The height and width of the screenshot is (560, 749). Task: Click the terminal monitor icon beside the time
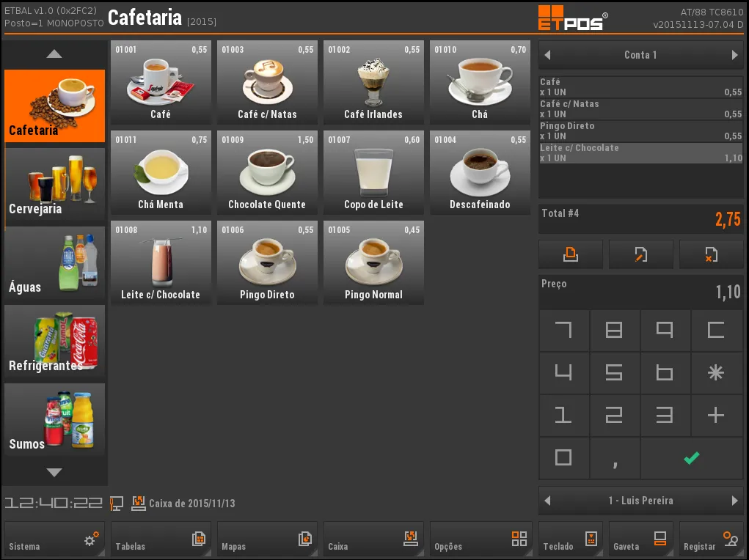[x=117, y=503]
